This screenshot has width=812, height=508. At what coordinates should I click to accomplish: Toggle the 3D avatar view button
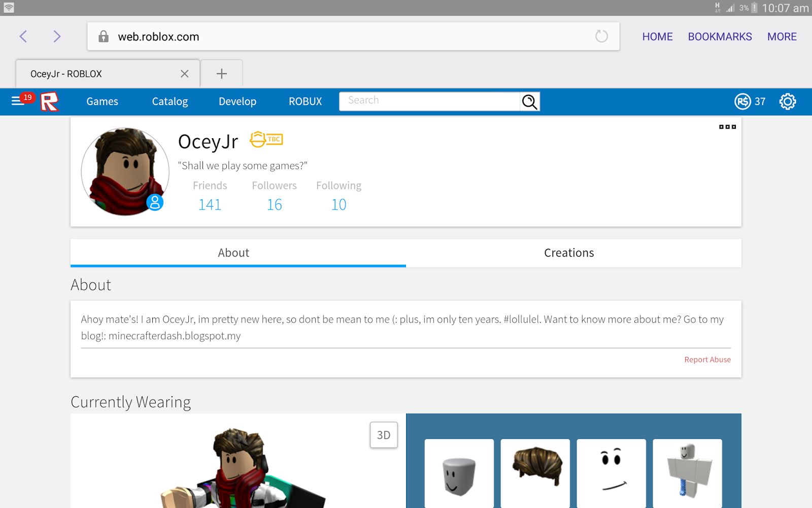(x=384, y=435)
